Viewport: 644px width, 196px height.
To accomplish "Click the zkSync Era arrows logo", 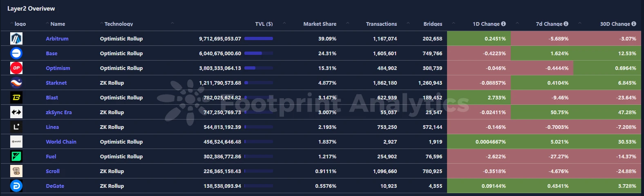I will click(x=16, y=112).
